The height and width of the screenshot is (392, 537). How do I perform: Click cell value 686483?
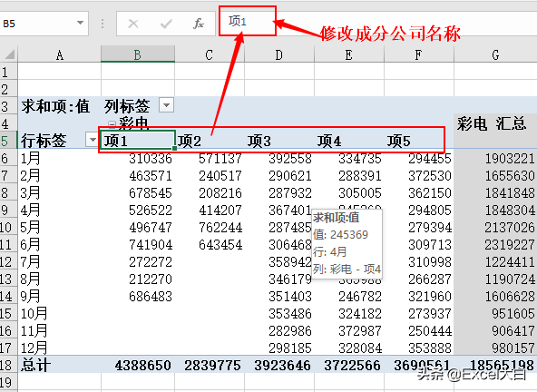click(x=151, y=297)
